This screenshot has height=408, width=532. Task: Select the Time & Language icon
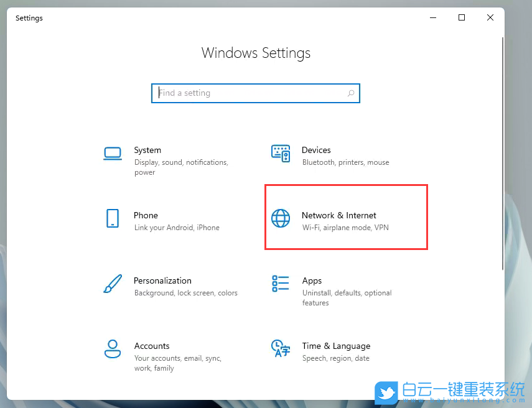coord(281,349)
